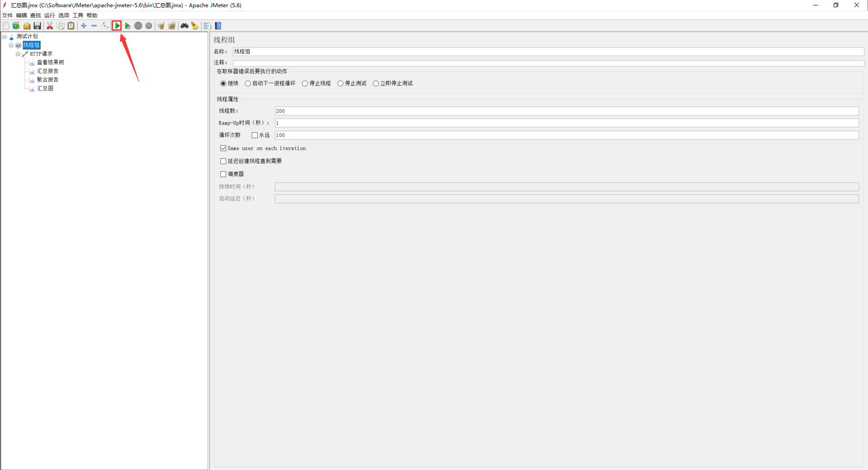Viewport: 868px width, 470px height.
Task: Expand all tree nodes with plus icon
Action: [84, 26]
